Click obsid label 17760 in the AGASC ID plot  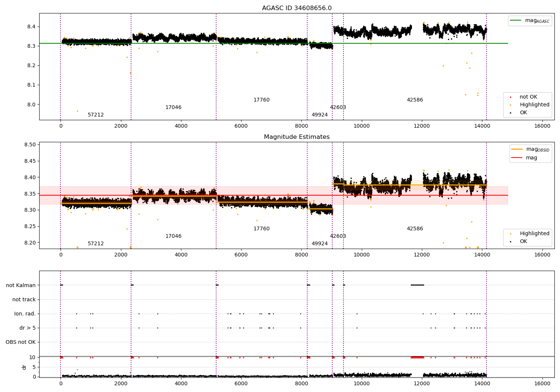261,100
